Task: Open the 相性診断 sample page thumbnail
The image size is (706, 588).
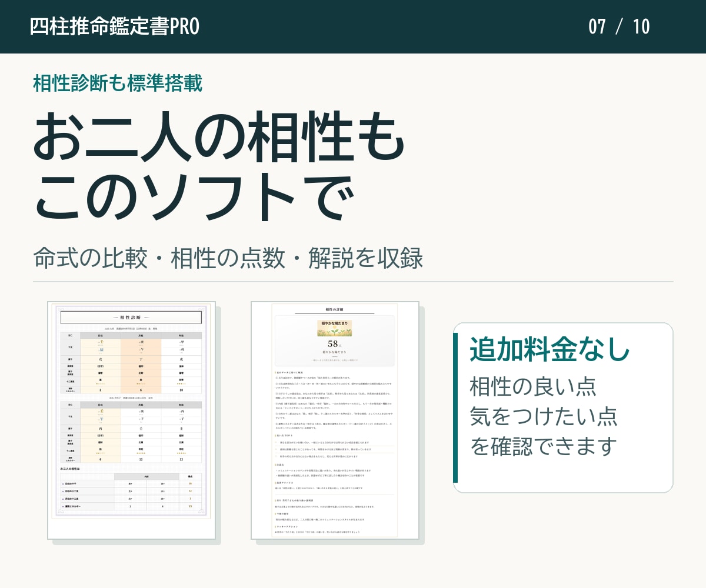Action: (132, 420)
